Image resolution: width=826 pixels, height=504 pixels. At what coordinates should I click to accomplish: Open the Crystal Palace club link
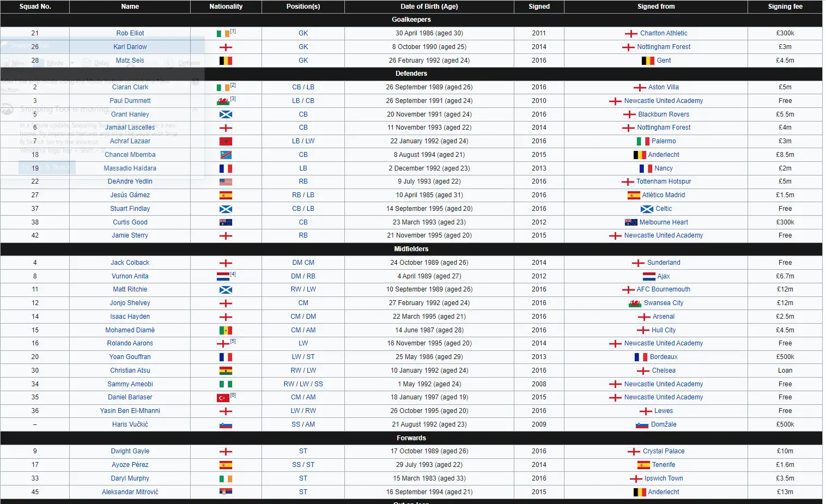[x=664, y=451]
